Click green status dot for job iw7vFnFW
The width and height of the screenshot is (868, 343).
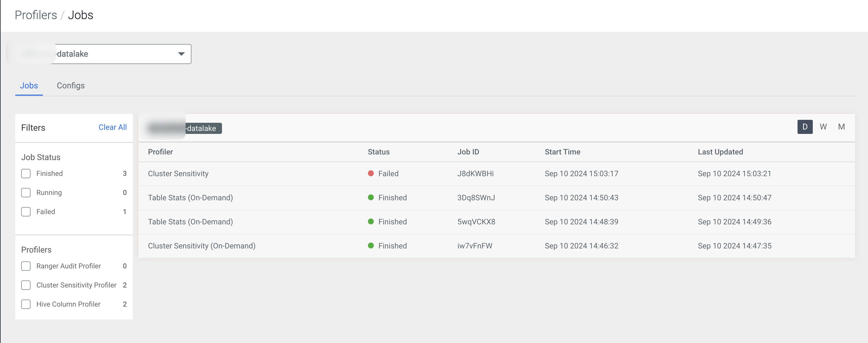pos(371,246)
